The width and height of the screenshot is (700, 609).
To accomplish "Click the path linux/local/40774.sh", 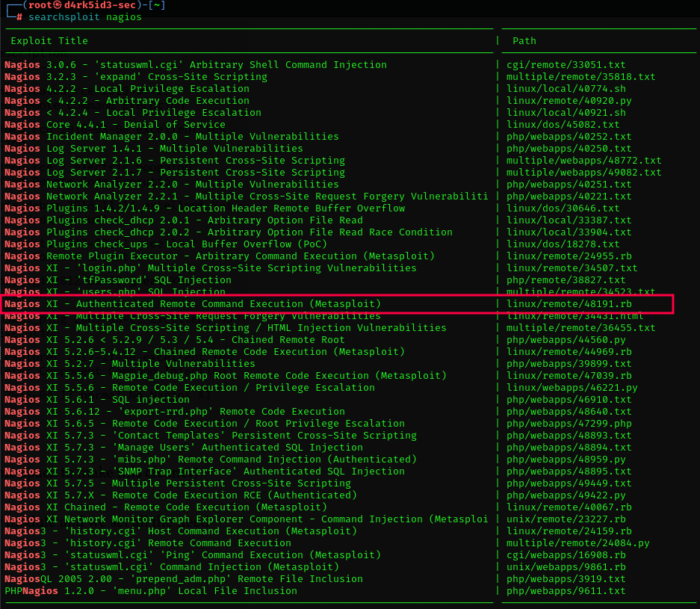I will click(x=566, y=89).
